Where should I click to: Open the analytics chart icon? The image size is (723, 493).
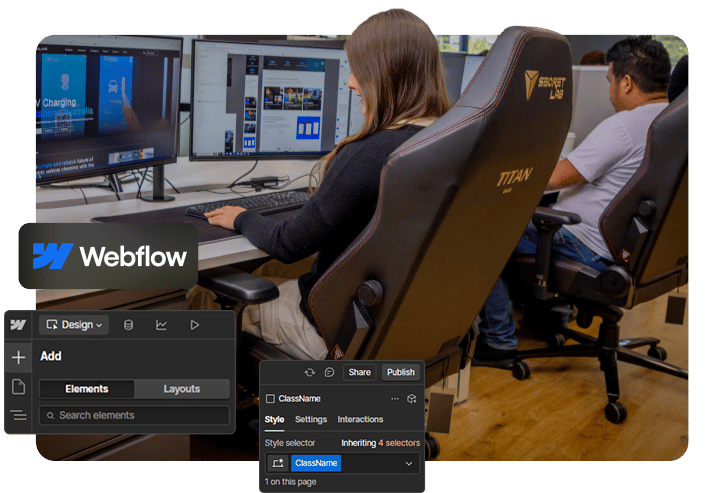pyautogui.click(x=161, y=325)
